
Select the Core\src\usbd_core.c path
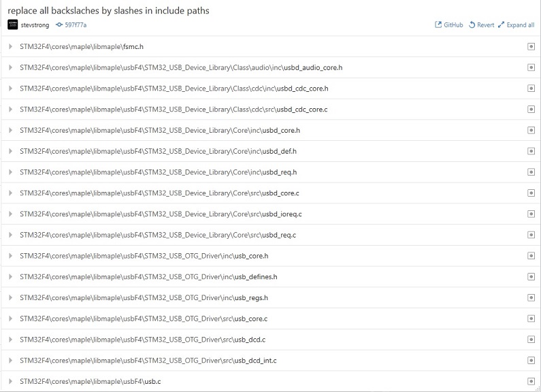click(159, 193)
